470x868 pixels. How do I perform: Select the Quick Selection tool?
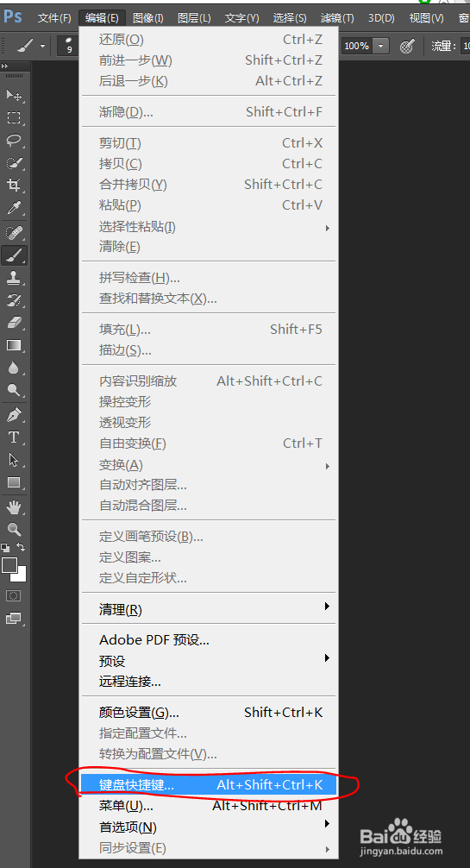[14, 163]
